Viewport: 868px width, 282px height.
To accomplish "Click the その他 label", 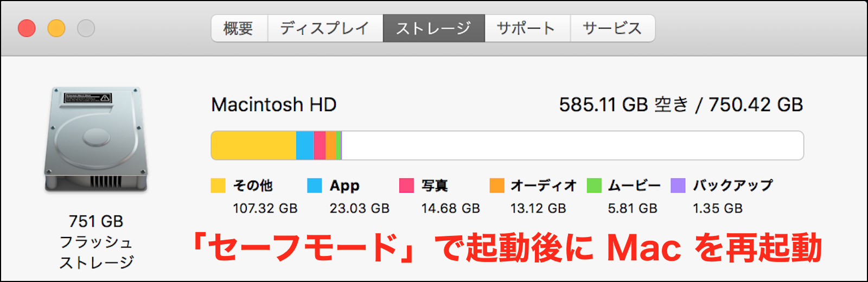I will (x=253, y=185).
